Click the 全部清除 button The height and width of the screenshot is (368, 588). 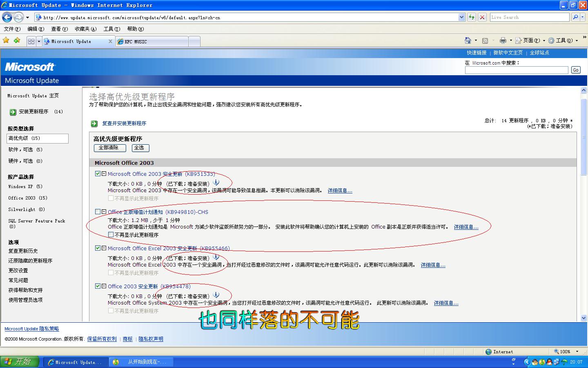110,148
